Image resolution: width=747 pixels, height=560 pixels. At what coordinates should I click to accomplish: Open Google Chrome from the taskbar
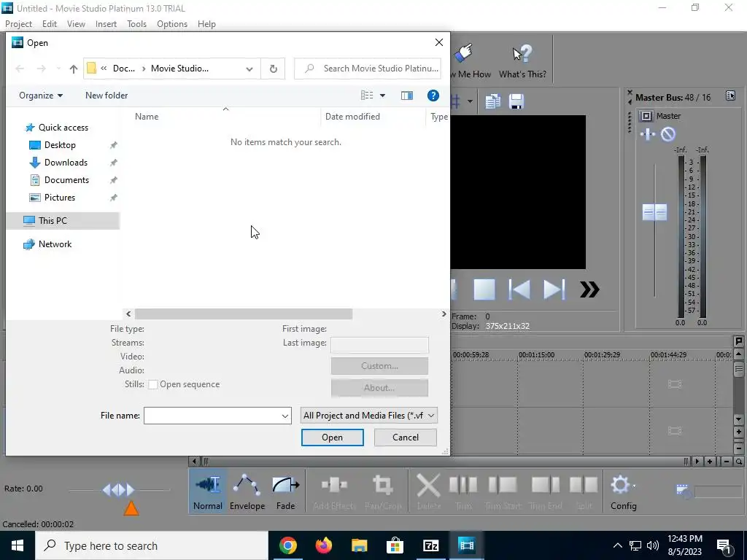(287, 545)
